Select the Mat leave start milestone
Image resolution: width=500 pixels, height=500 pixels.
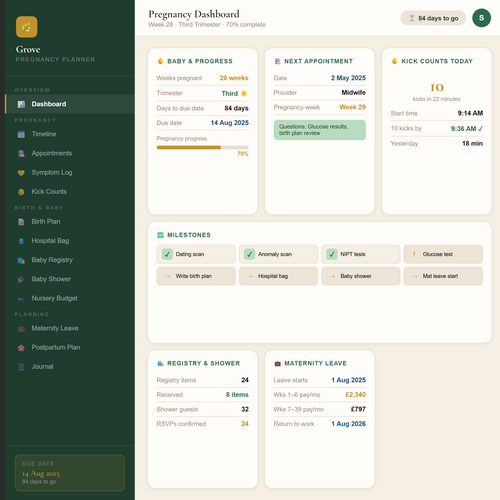[443, 276]
